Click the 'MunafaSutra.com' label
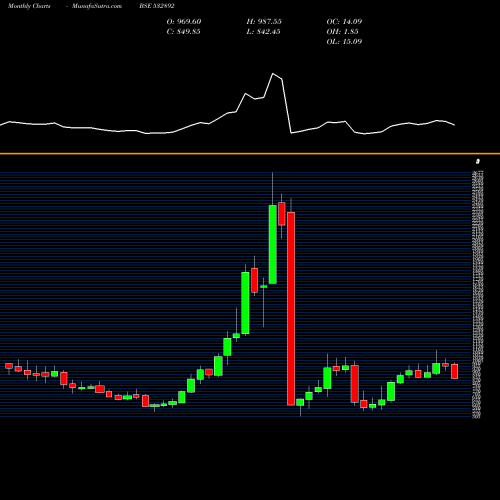The width and height of the screenshot is (500, 500). tap(97, 6)
